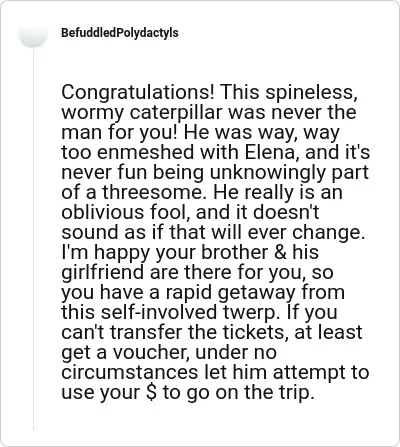400x447 pixels.
Task: Click the commenter's gray avatar image
Action: [33, 37]
